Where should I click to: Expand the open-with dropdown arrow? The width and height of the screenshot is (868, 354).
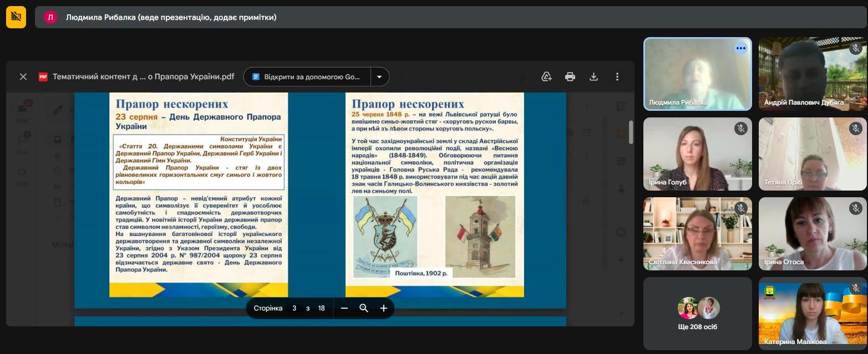tap(379, 76)
